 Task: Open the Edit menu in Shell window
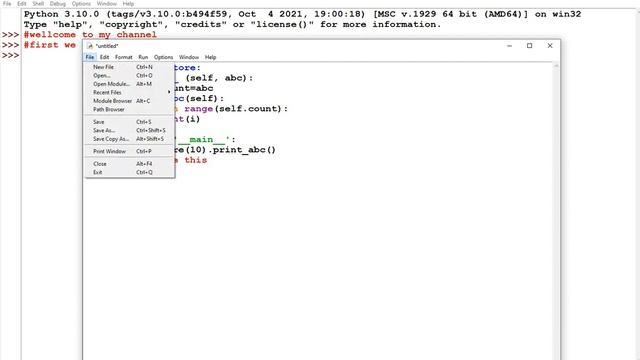click(22, 4)
